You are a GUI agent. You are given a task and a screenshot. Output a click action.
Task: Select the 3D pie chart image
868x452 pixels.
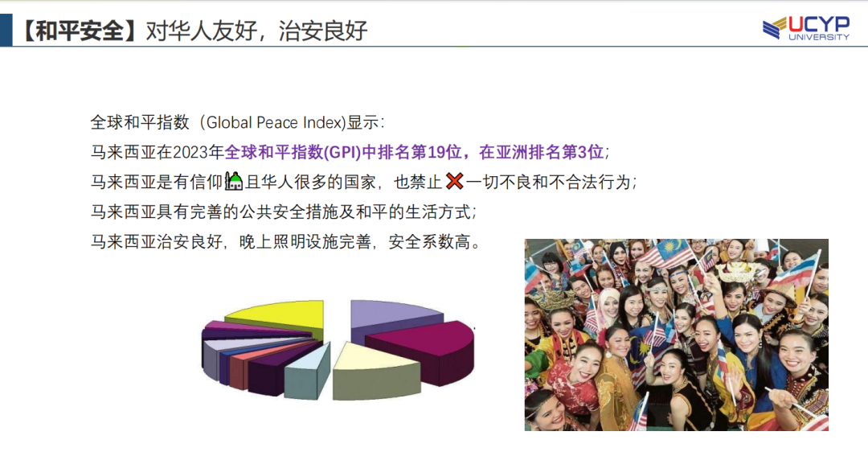pos(338,349)
